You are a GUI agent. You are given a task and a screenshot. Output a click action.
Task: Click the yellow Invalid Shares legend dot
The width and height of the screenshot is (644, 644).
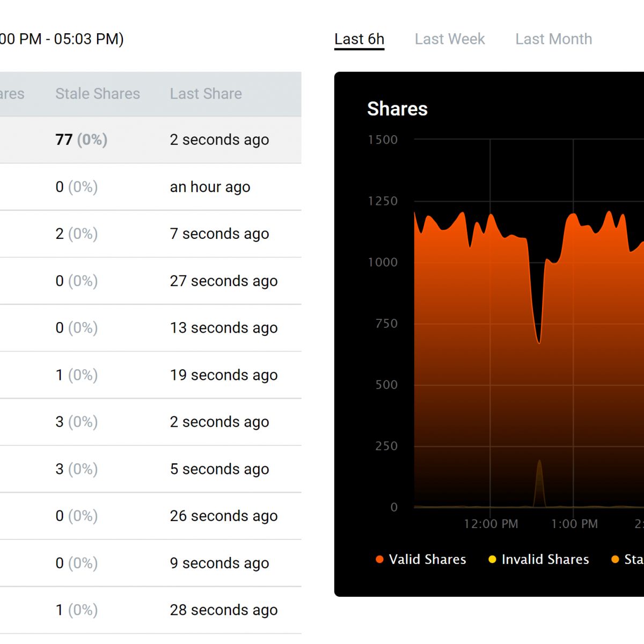(492, 559)
